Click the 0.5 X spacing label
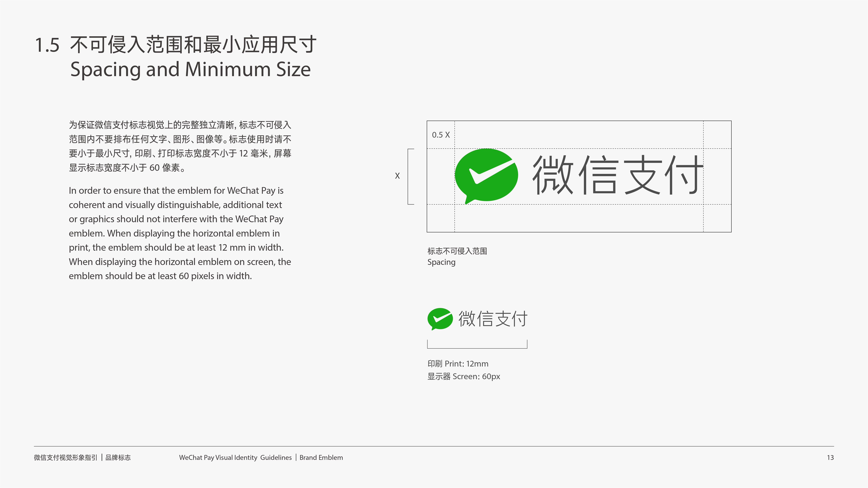The height and width of the screenshot is (488, 868). [441, 135]
